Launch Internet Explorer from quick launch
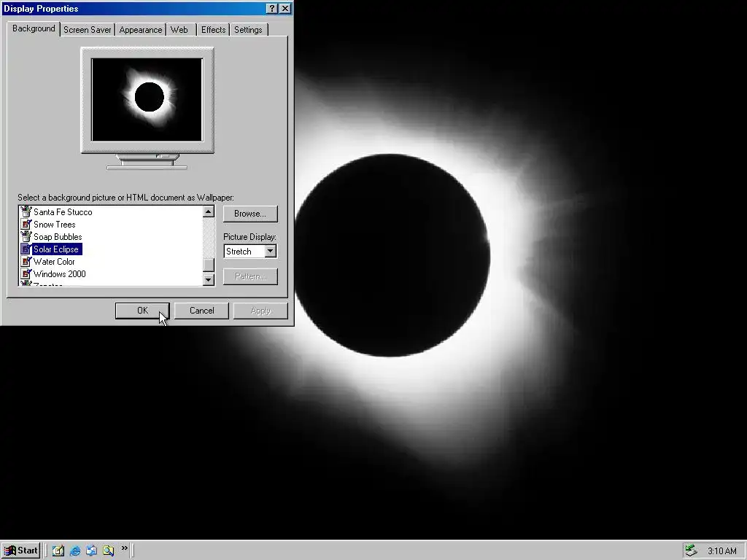Viewport: 747px width, 560px height. (75, 551)
